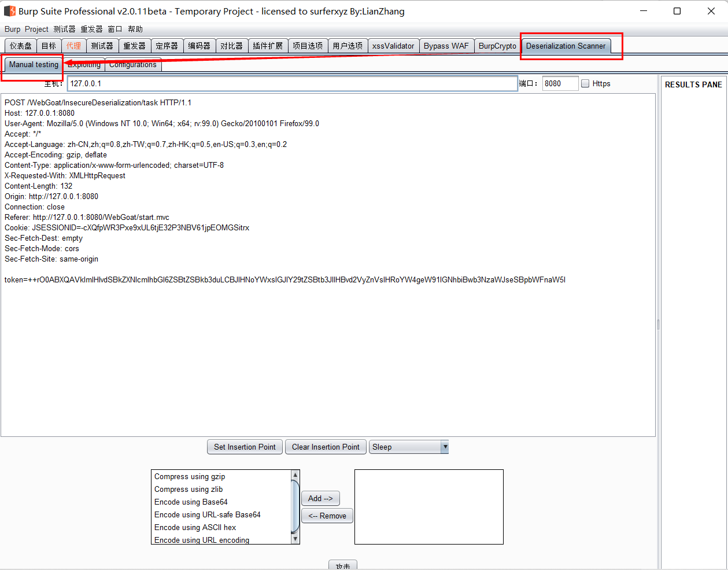Switch to the 定序器 tab
Image resolution: width=728 pixels, height=570 pixels.
(167, 46)
